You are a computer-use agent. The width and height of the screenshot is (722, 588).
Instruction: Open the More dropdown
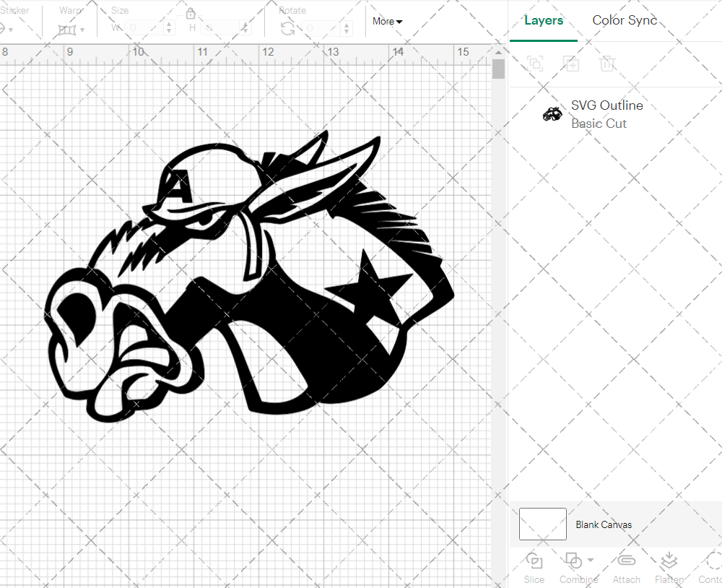[x=387, y=22]
